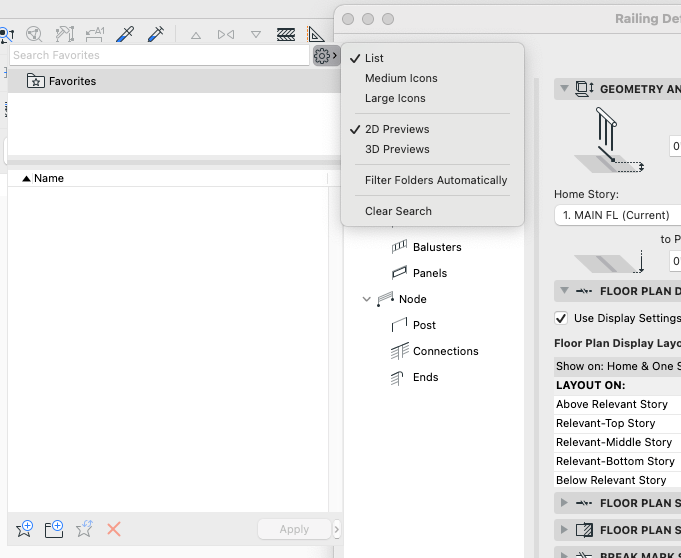The image size is (681, 558).
Task: Select Balusters in railing tree
Action: point(437,247)
